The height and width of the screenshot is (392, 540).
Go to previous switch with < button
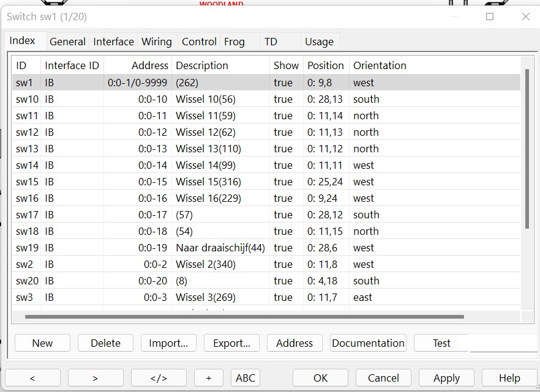click(x=32, y=378)
